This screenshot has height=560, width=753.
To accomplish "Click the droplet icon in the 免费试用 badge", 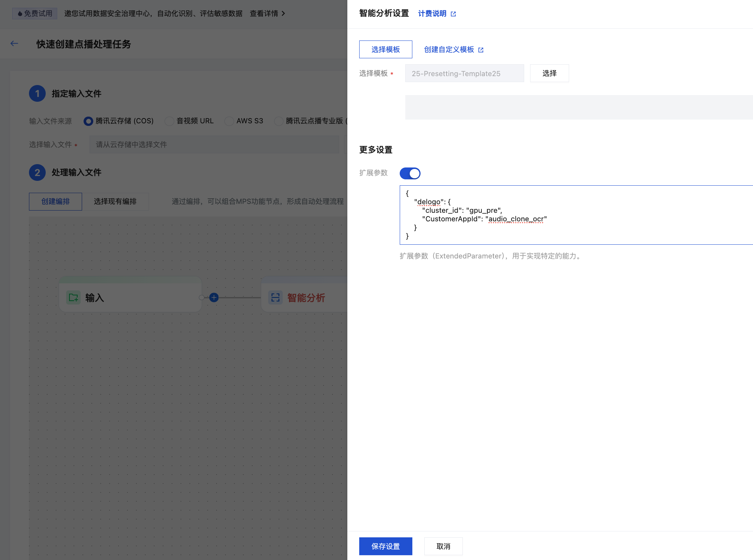I will tap(20, 14).
